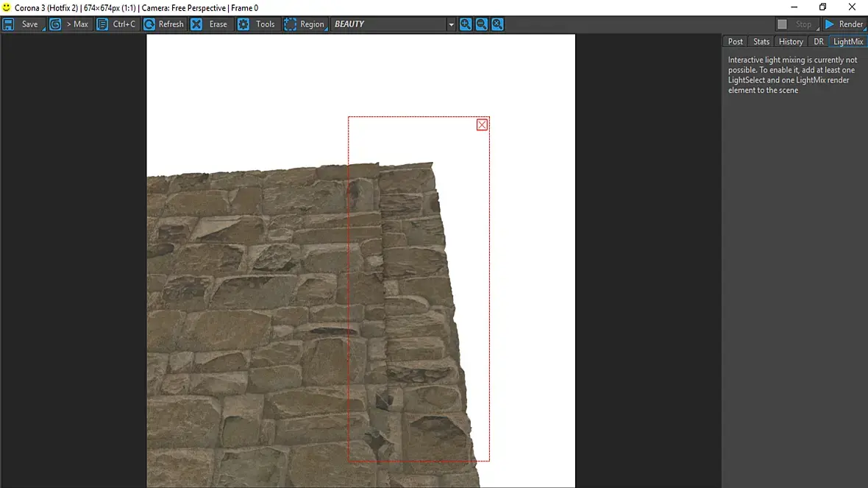The height and width of the screenshot is (488, 868).
Task: Click the 'Interactive light mixing' message text
Action: [x=792, y=75]
